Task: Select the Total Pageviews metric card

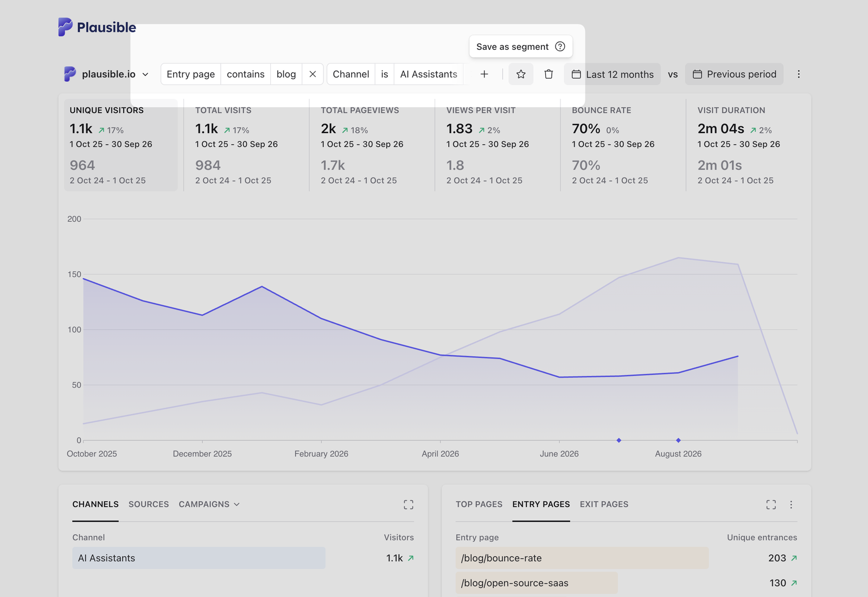Action: click(x=372, y=145)
